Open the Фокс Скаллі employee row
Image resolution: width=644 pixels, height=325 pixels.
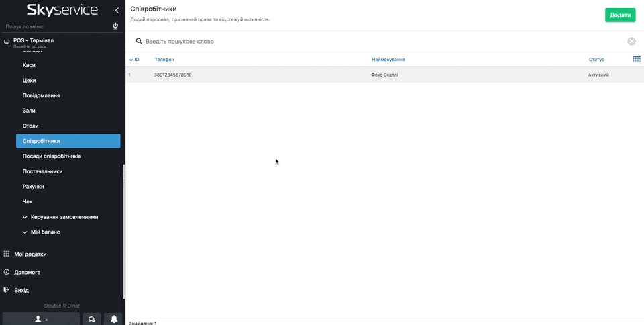pos(384,75)
